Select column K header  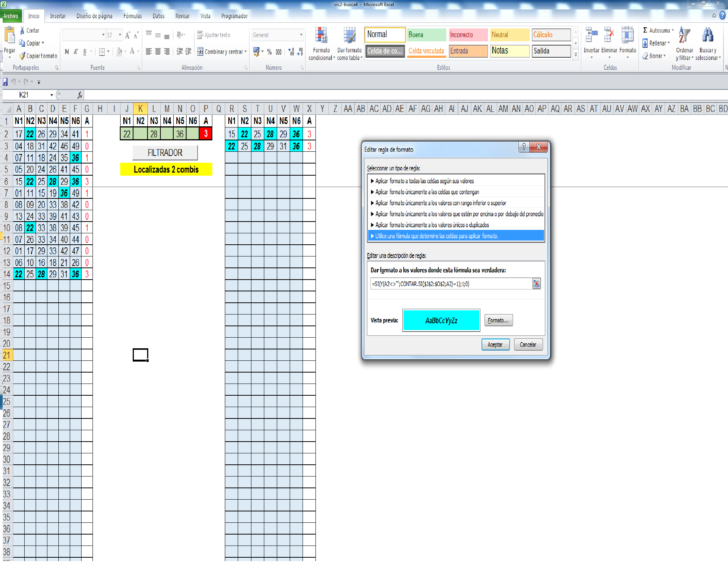pyautogui.click(x=140, y=109)
